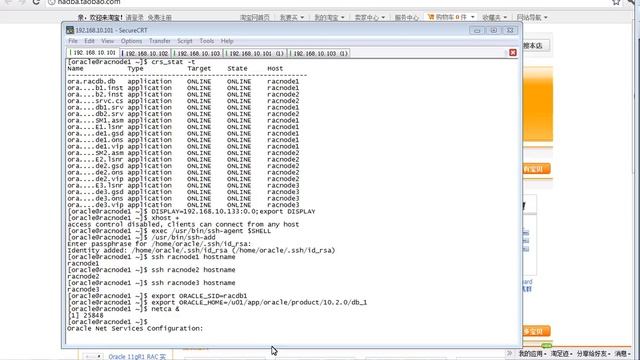This screenshot has height=360, width=640.
Task: Click the 'access control disabled' message line
Action: 183,224
